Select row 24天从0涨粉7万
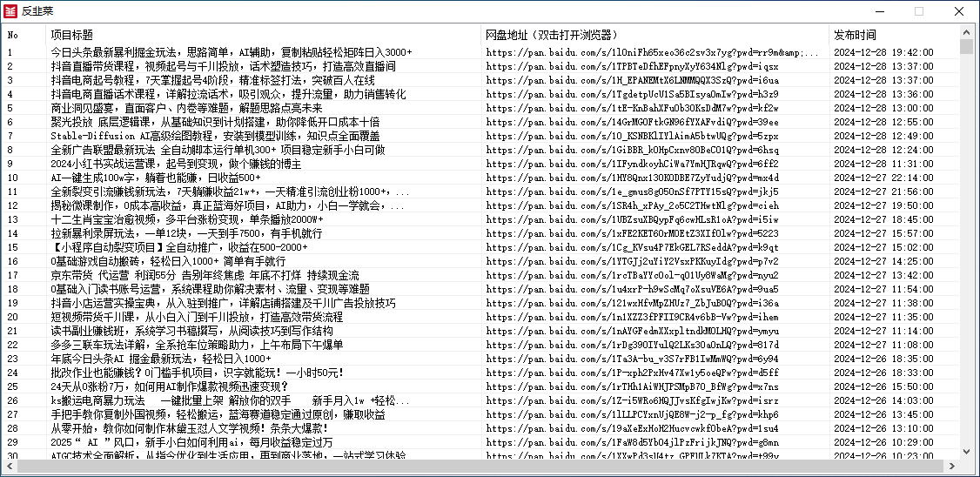The height and width of the screenshot is (477, 980). coord(480,387)
